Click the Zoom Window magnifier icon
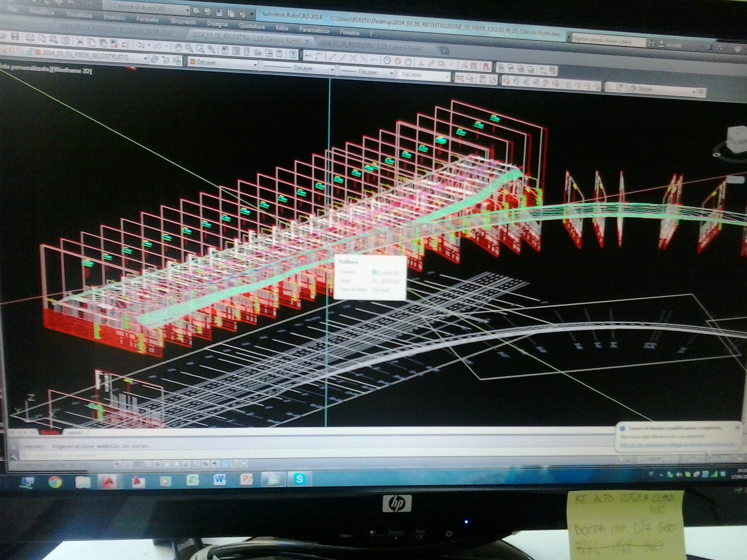The width and height of the screenshot is (747, 560). coord(200,48)
